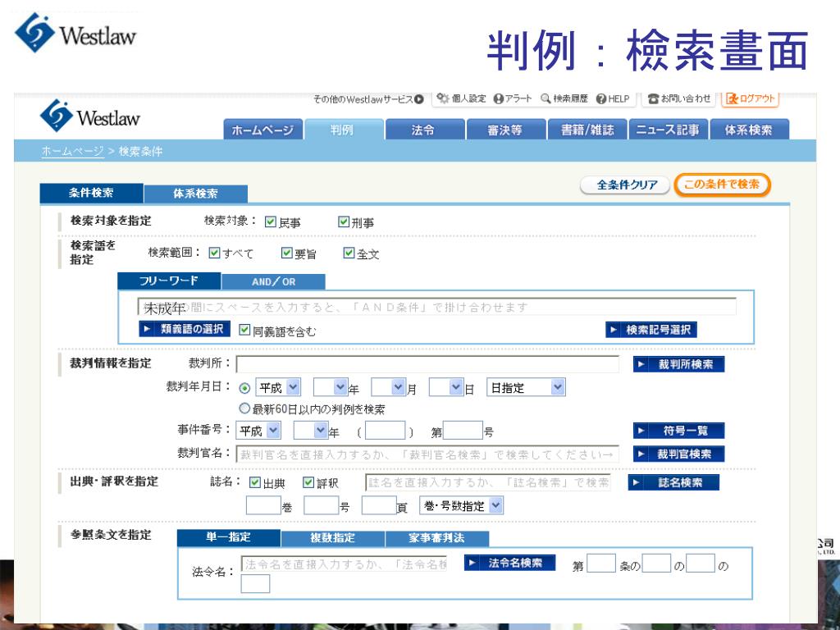840x630 pixels.
Task: Click the 巻 volume number field
Action: [263, 505]
